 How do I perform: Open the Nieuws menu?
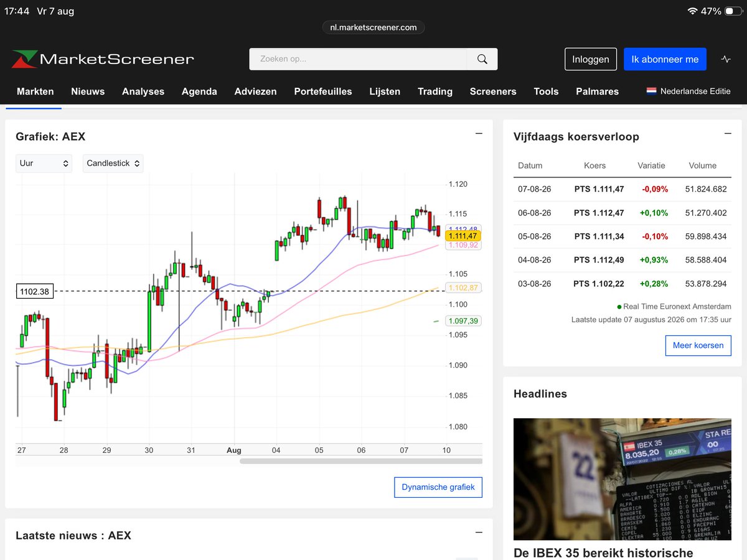(88, 91)
